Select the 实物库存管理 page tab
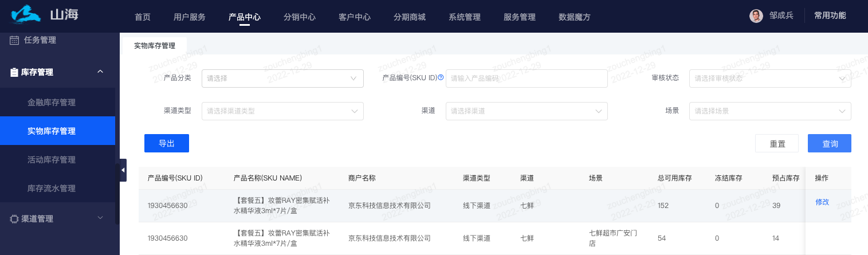868x255 pixels. pyautogui.click(x=155, y=46)
